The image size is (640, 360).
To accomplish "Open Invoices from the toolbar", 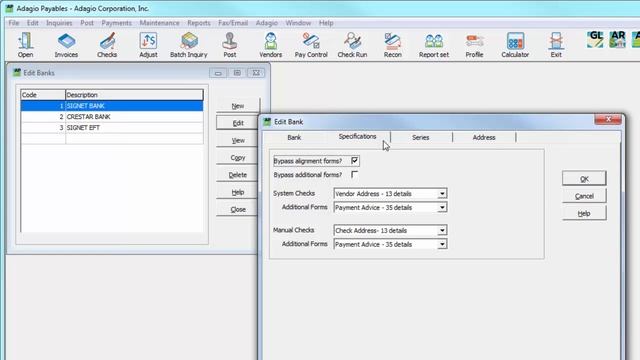I will [x=66, y=45].
